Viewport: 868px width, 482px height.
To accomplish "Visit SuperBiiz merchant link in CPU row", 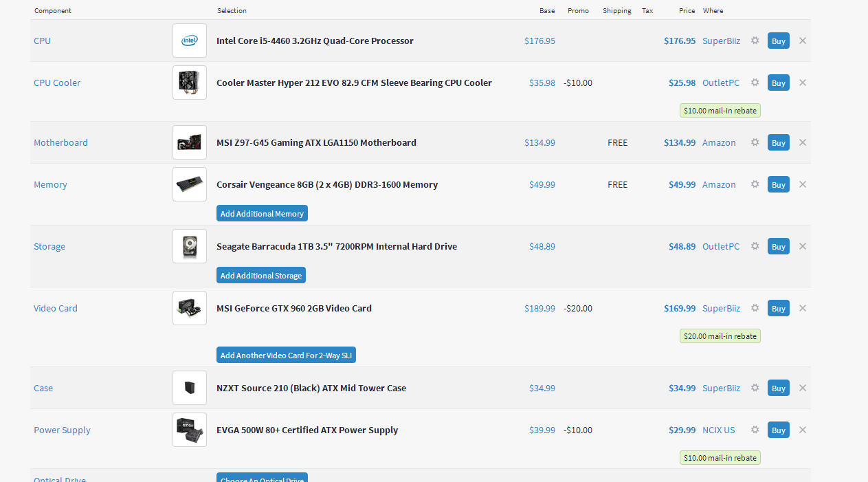I will (x=721, y=41).
